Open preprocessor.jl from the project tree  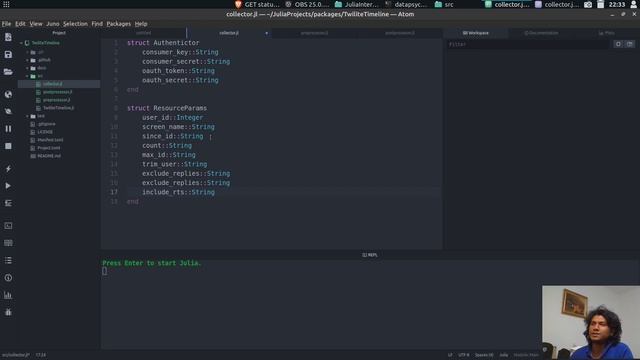pos(56,100)
